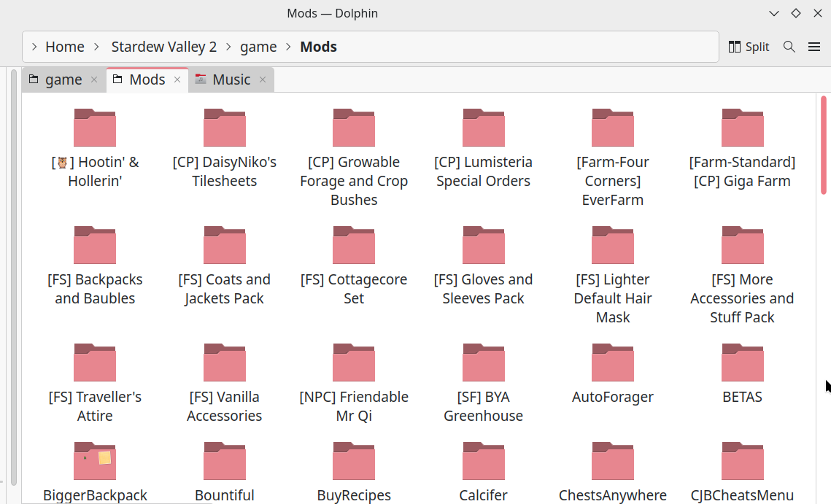The width and height of the screenshot is (831, 504).
Task: Select the [FS] Gloves and Sleeves Pack folder icon
Action: click(483, 245)
